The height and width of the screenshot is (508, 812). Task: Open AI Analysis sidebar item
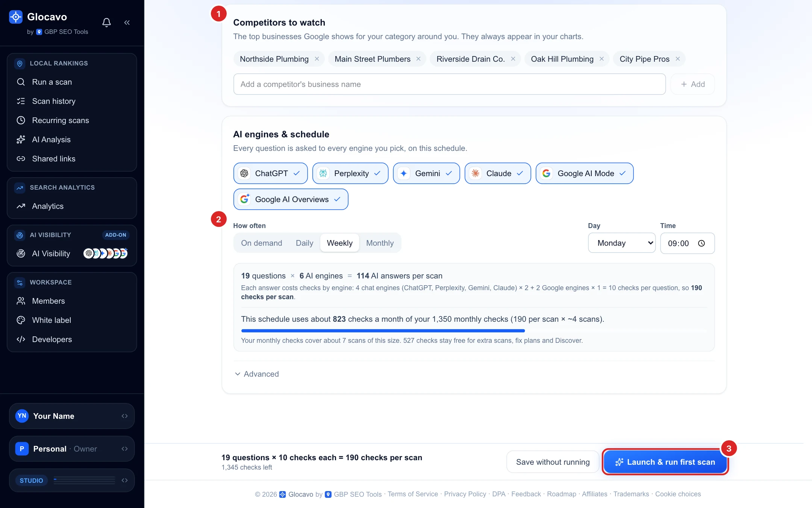[x=72, y=140]
